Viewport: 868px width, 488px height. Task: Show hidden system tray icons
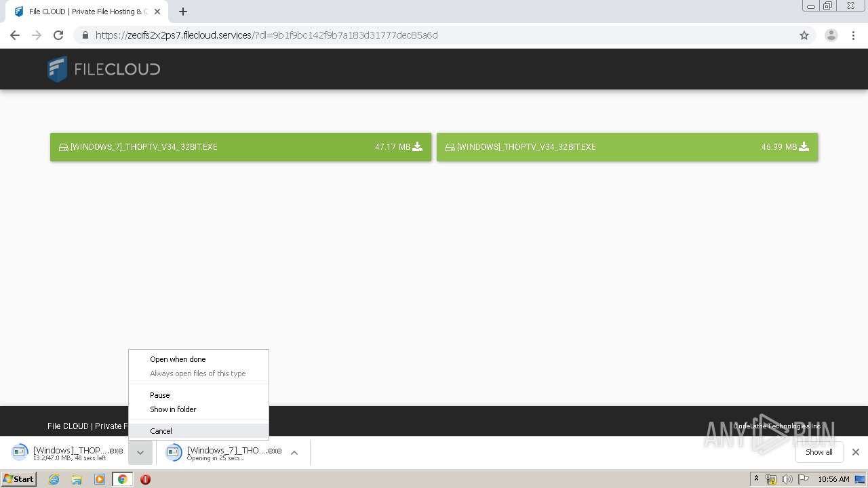[756, 479]
